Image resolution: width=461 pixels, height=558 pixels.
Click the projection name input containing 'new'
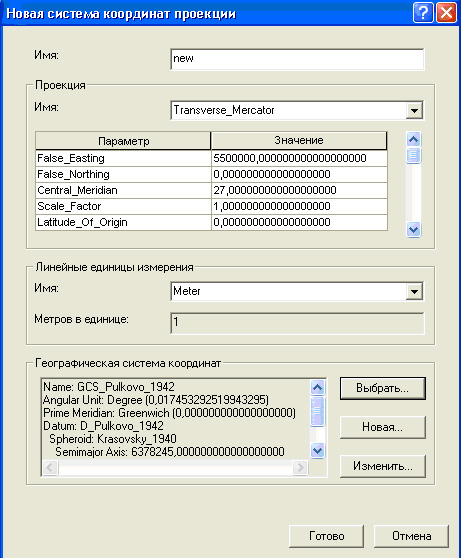click(297, 59)
